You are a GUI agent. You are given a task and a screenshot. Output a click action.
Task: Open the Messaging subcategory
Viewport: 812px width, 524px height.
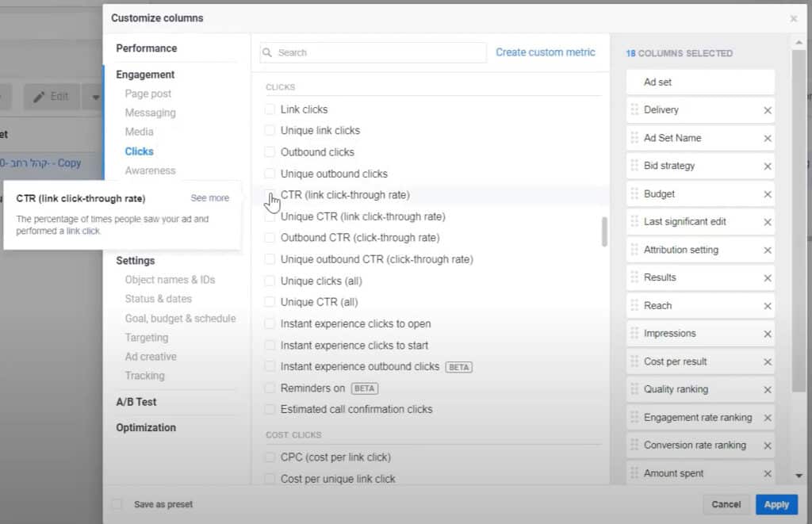(150, 113)
